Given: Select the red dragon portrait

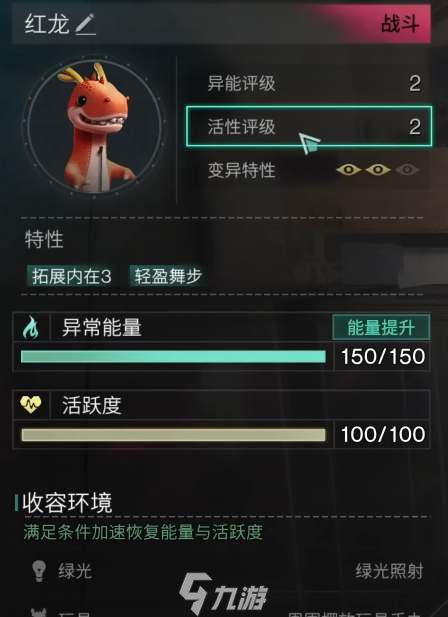Looking at the screenshot, I should tap(94, 127).
